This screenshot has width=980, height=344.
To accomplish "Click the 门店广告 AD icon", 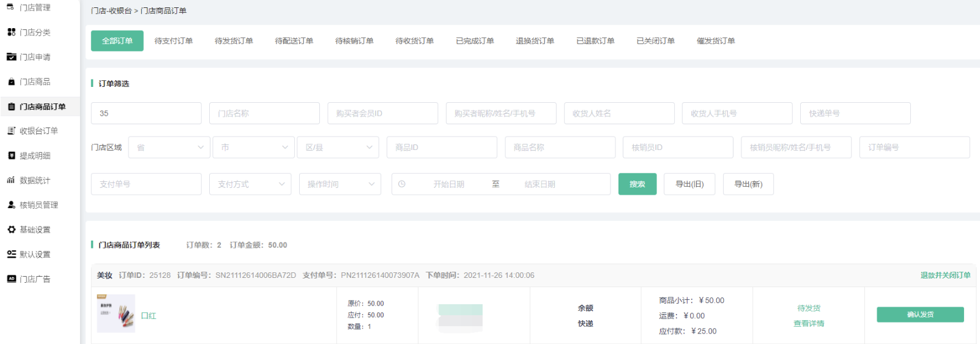I will 11,279.
